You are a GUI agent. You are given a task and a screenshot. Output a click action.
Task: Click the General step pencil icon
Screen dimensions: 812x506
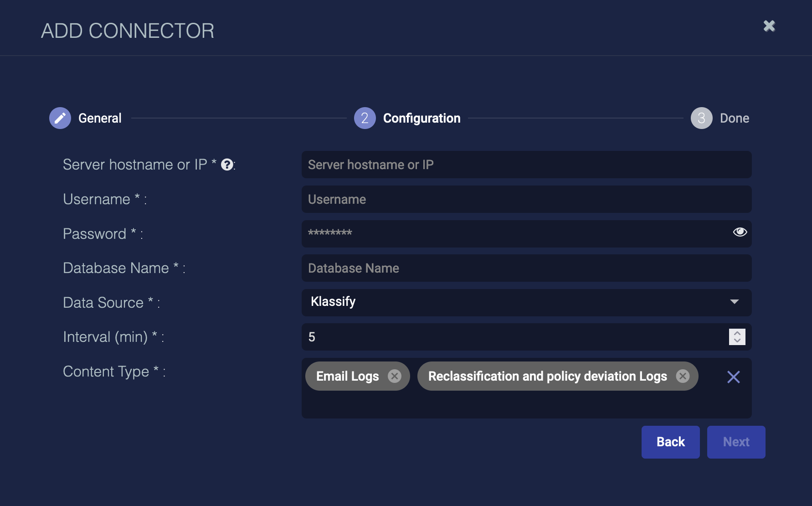60,118
